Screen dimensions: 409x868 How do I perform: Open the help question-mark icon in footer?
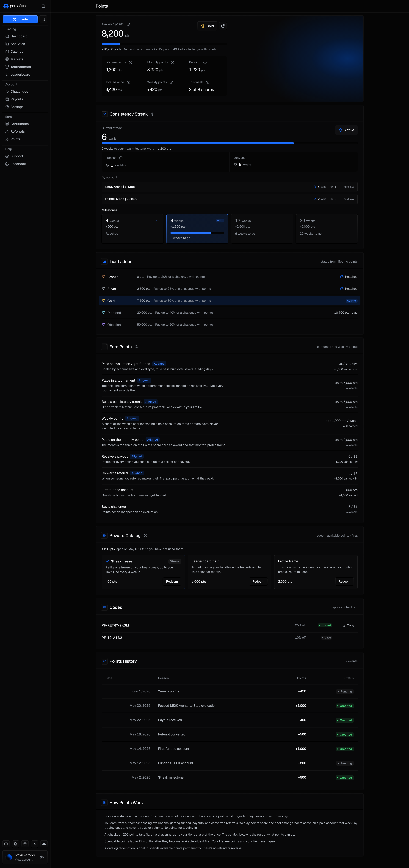point(25,844)
